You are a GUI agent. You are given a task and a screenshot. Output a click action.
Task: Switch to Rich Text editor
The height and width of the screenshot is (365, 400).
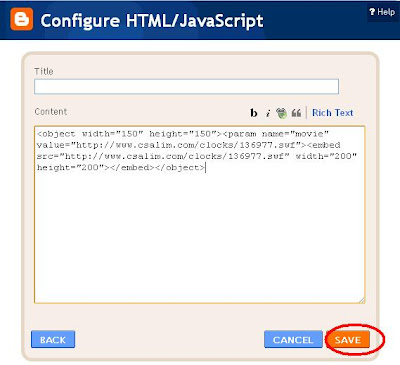332,113
